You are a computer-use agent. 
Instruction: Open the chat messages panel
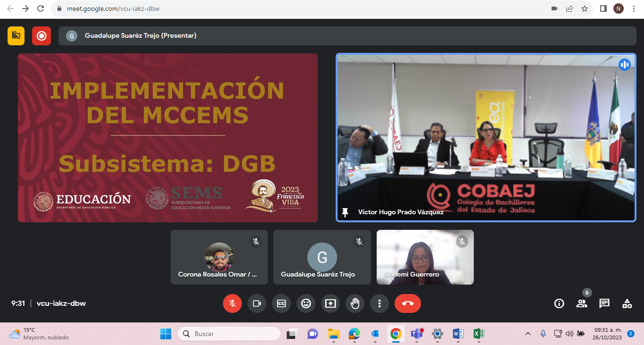604,303
